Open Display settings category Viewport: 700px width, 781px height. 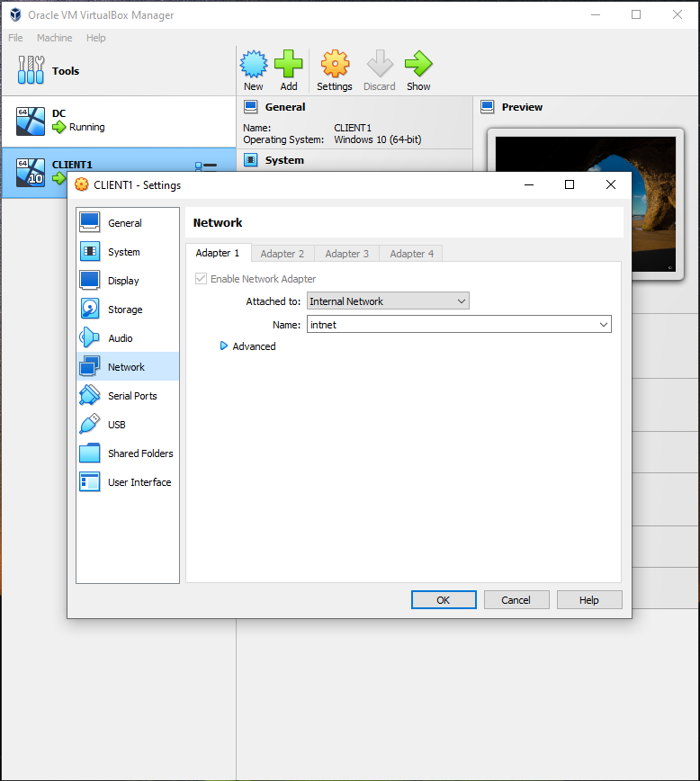(128, 281)
